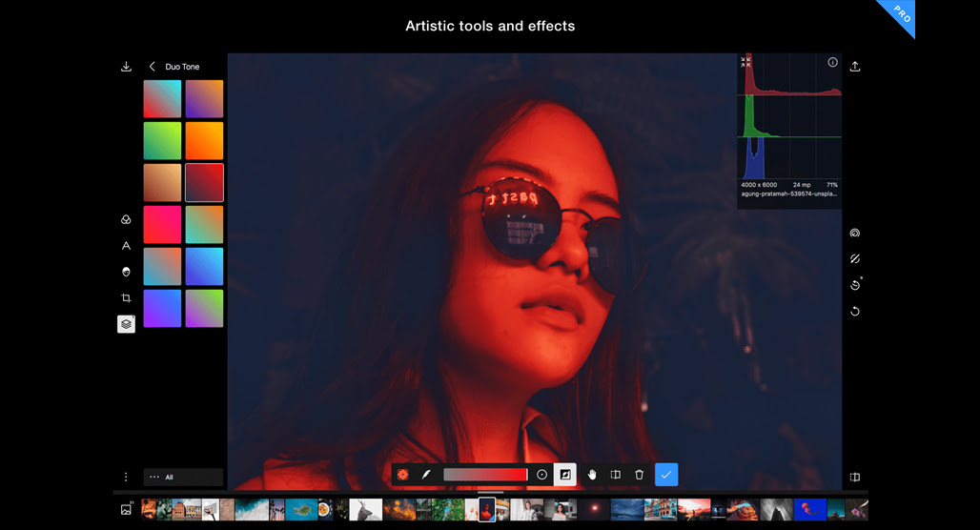Open the three-dot options menu
Screen dimensions: 980x530
point(126,477)
